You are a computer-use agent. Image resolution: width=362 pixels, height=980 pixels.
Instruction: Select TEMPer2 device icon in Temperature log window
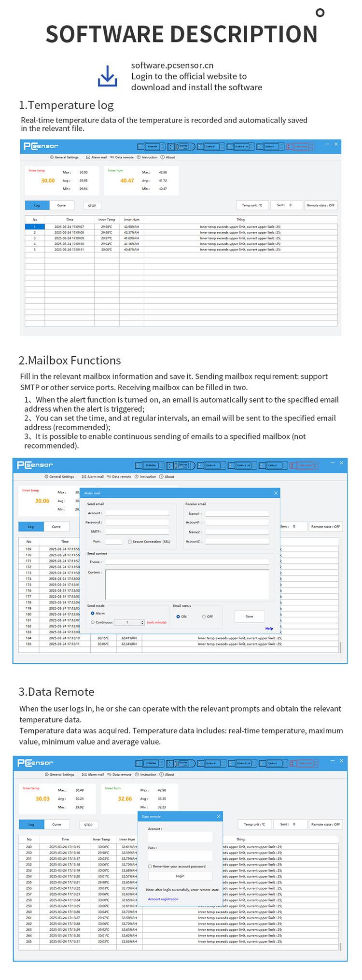point(270,146)
